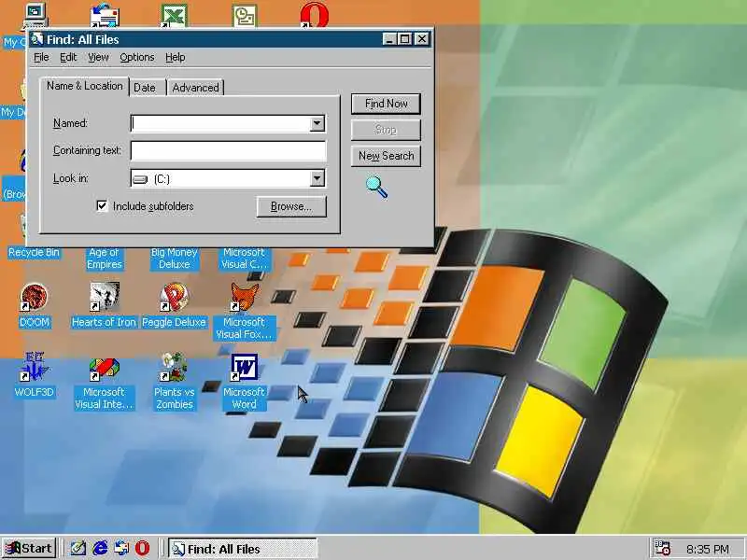The image size is (747, 560).
Task: Click the Browse... button
Action: [291, 206]
